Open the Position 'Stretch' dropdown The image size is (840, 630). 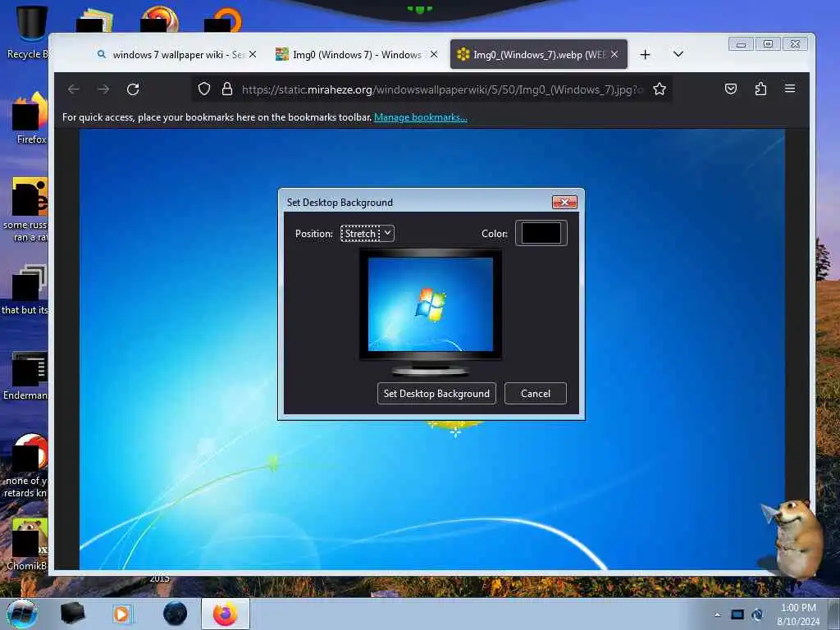(367, 234)
